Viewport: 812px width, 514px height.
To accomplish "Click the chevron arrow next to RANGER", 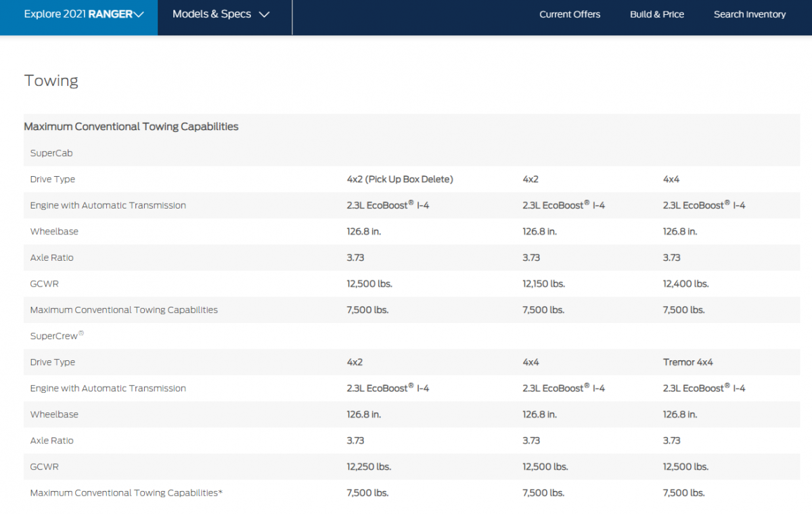I will (x=139, y=14).
